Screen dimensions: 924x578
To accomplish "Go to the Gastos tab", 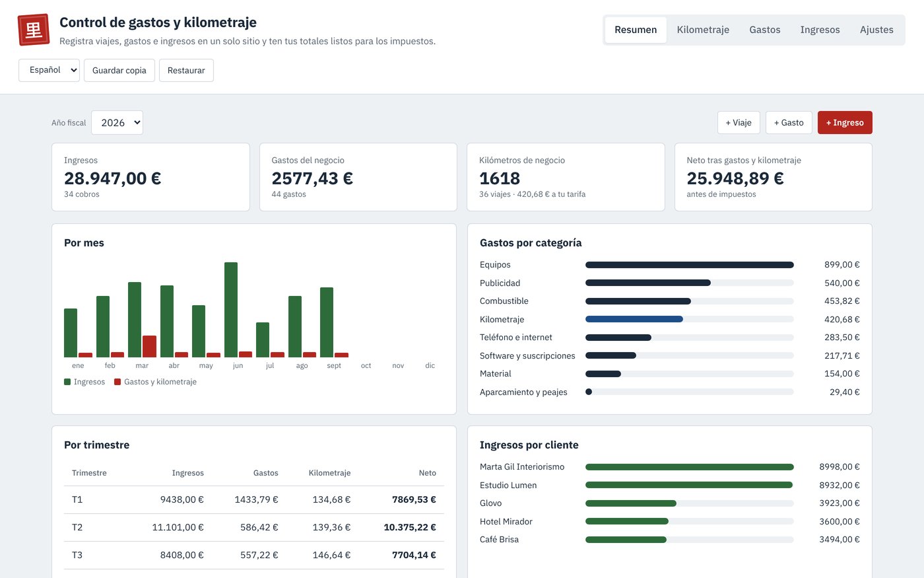I will [764, 30].
